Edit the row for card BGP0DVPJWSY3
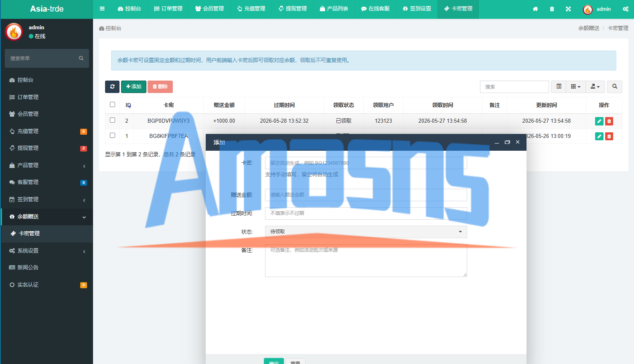 (599, 121)
